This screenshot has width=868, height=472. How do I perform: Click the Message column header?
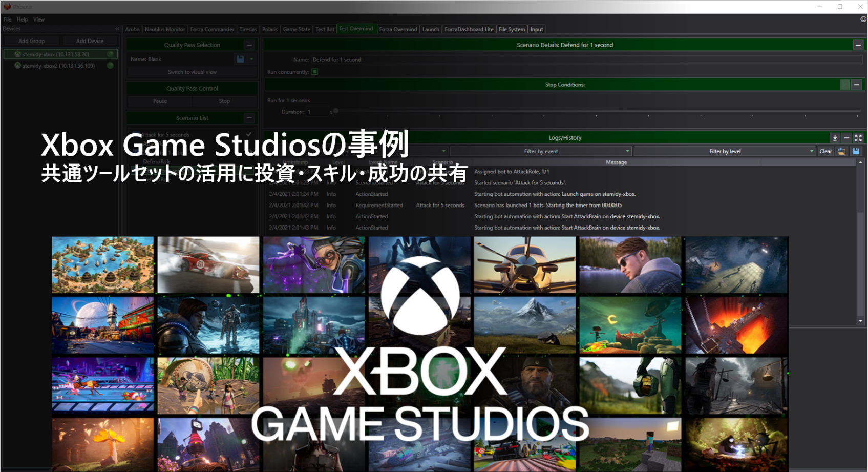point(616,162)
